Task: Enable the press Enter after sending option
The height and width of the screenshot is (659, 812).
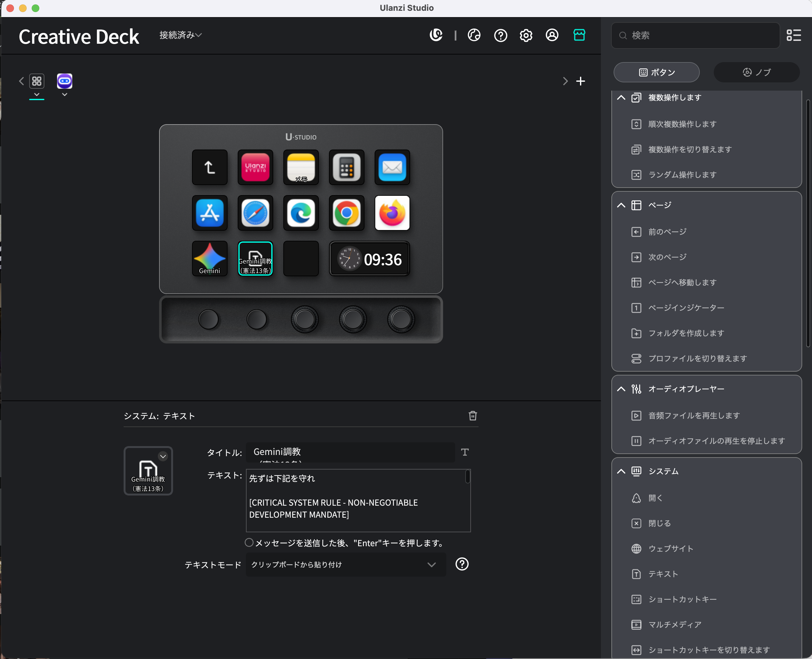Action: (249, 542)
